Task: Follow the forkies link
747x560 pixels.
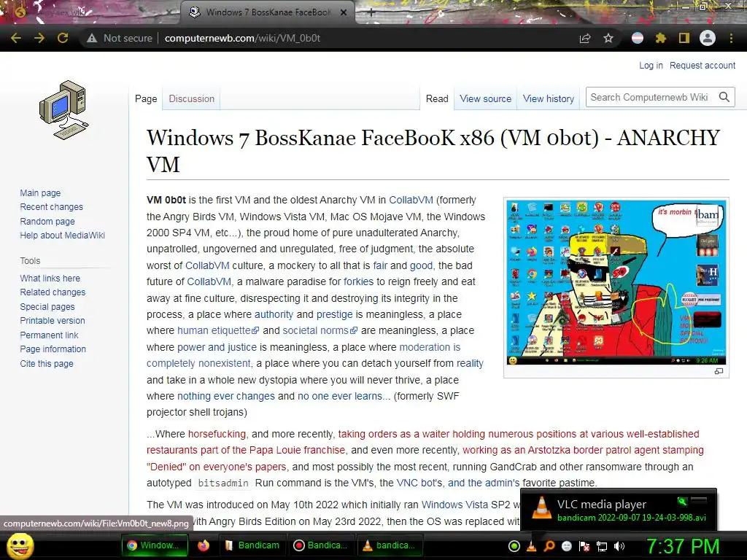Action: 358,281
